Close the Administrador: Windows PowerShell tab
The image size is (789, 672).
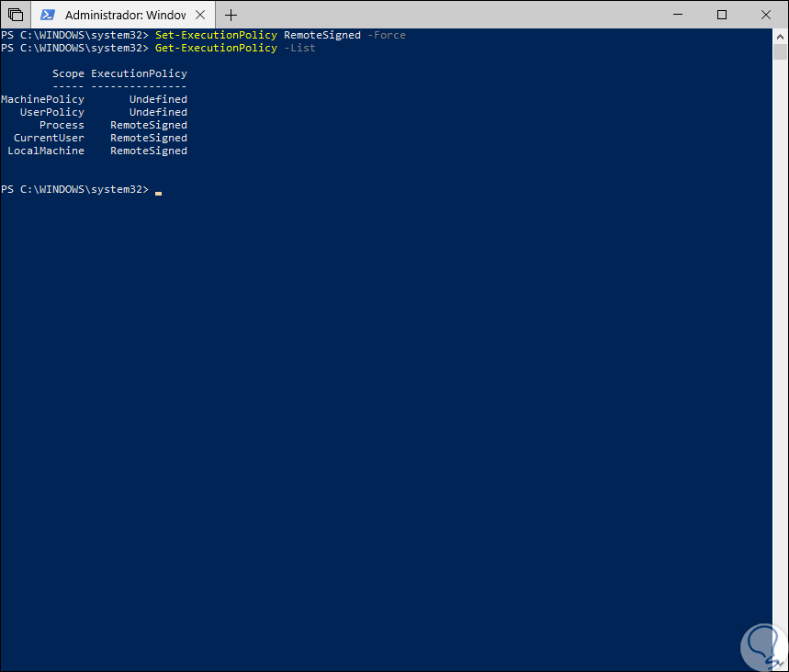pyautogui.click(x=200, y=15)
